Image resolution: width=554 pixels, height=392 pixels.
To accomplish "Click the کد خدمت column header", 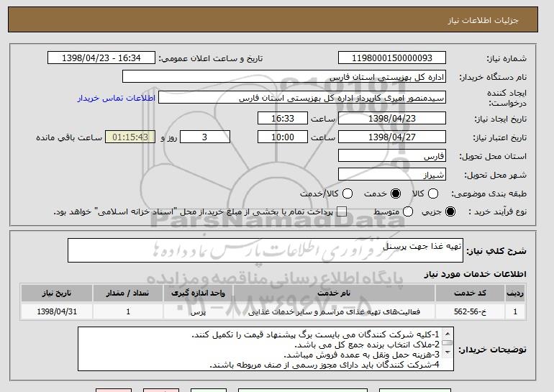I will pos(470,293).
